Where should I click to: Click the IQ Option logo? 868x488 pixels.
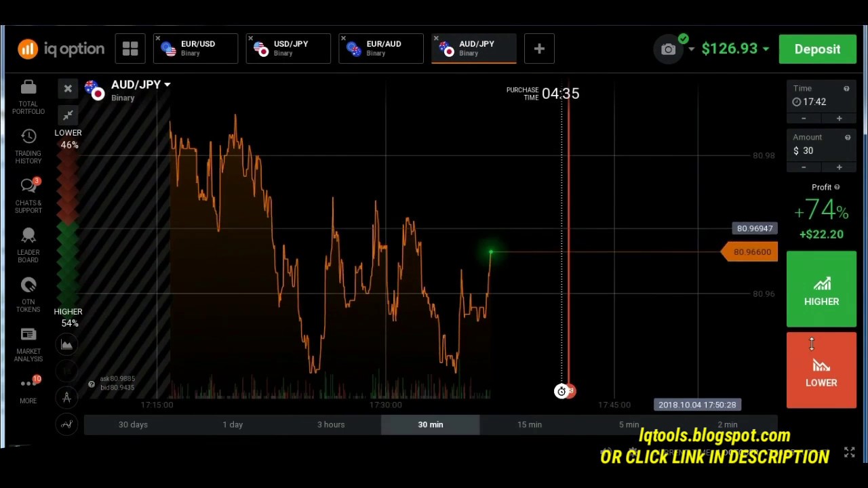tap(61, 49)
